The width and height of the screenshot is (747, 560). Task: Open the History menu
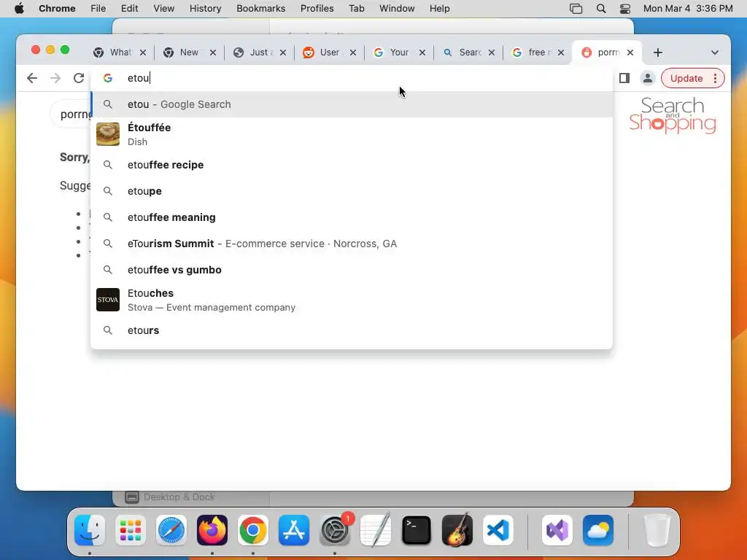coord(205,9)
